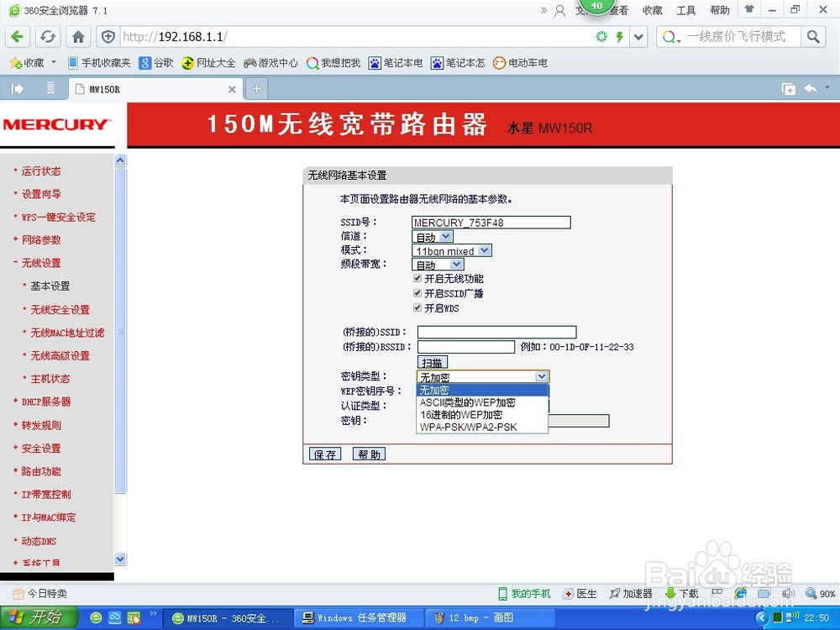Open the 收藏 favorites star in bookmarks bar

(x=27, y=63)
